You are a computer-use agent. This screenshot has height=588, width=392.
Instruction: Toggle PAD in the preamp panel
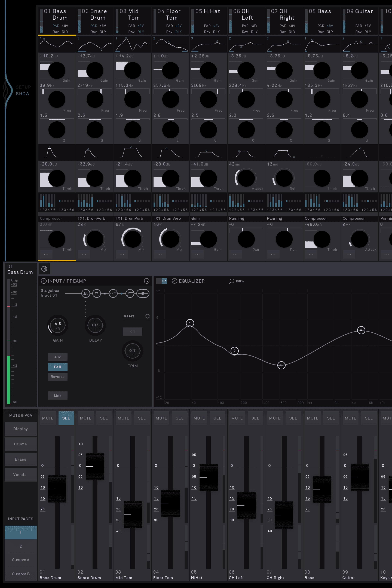57,367
